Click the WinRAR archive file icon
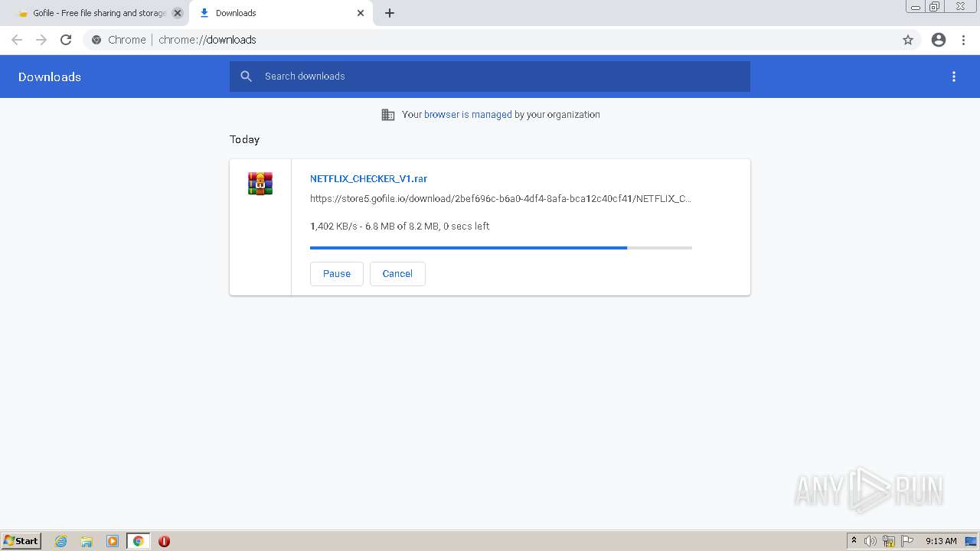980x551 pixels. 260,184
